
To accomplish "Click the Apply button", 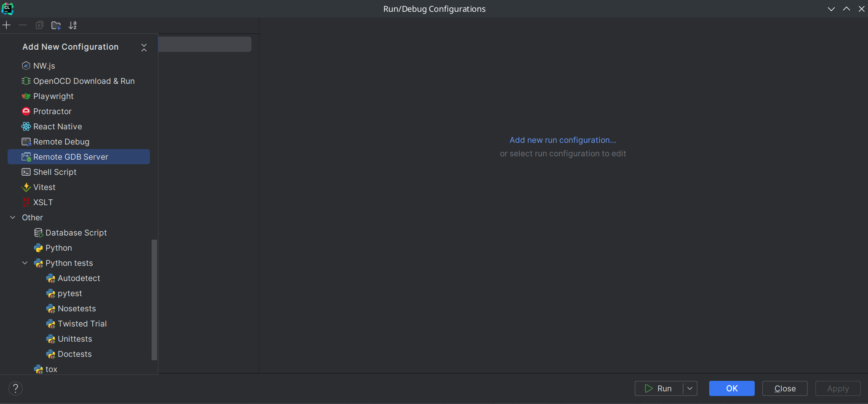I will click(x=838, y=388).
